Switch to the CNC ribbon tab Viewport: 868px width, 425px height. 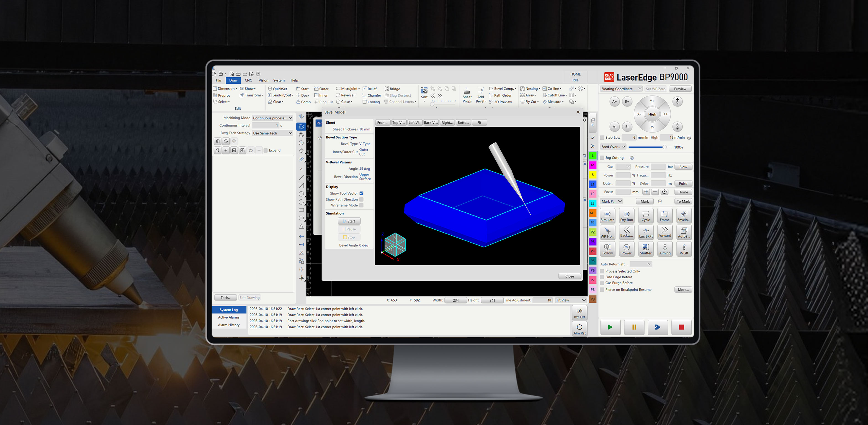click(x=248, y=80)
